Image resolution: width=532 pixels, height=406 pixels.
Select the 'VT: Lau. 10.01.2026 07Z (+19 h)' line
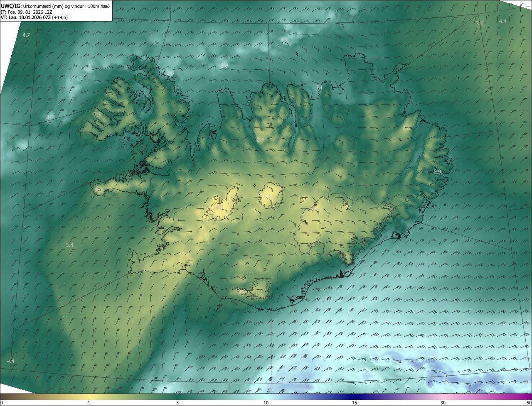click(x=34, y=17)
